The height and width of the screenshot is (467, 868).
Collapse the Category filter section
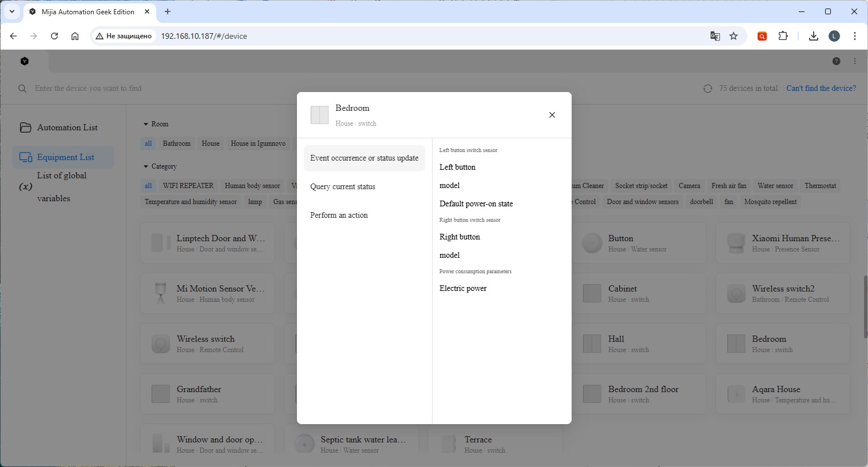(160, 166)
